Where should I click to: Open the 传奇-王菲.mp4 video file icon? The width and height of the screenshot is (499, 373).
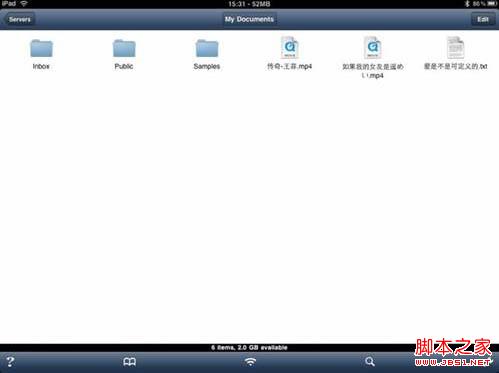click(289, 48)
